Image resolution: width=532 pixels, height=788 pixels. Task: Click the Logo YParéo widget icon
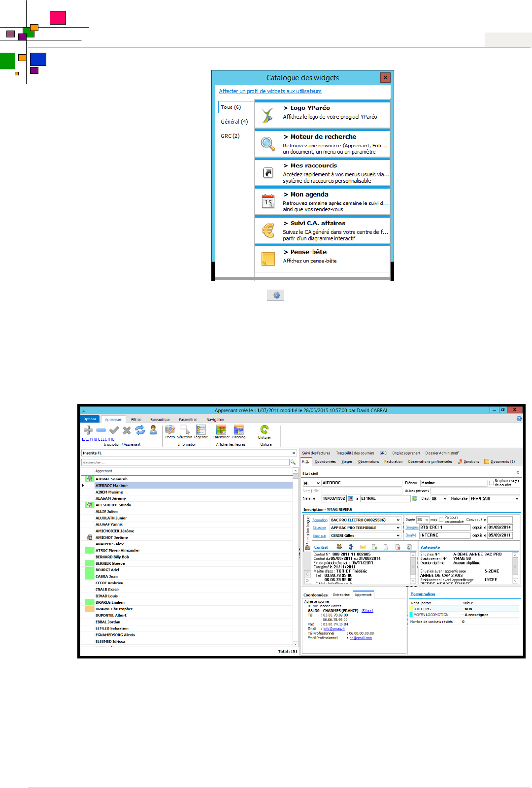(267, 115)
